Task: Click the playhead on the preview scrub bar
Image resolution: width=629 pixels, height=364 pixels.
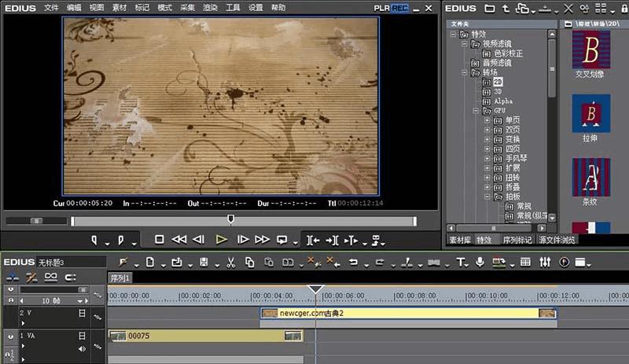Action: [230, 219]
